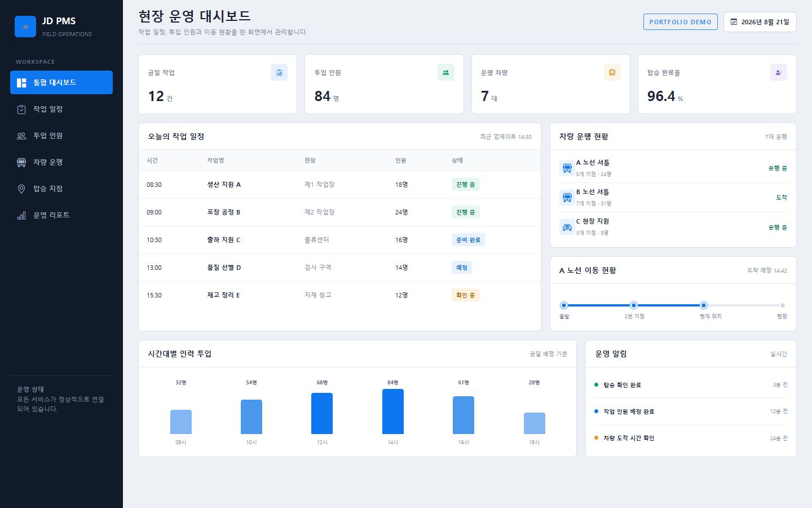Image resolution: width=812 pixels, height=508 pixels.
Task: Open the 작업 인원 배정 완료 alert
Action: [x=691, y=411]
